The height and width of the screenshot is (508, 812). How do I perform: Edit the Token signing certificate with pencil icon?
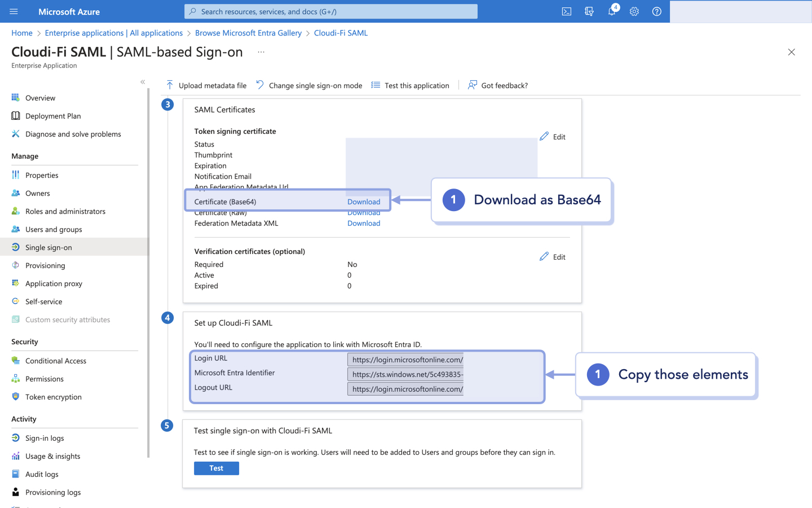pos(552,136)
